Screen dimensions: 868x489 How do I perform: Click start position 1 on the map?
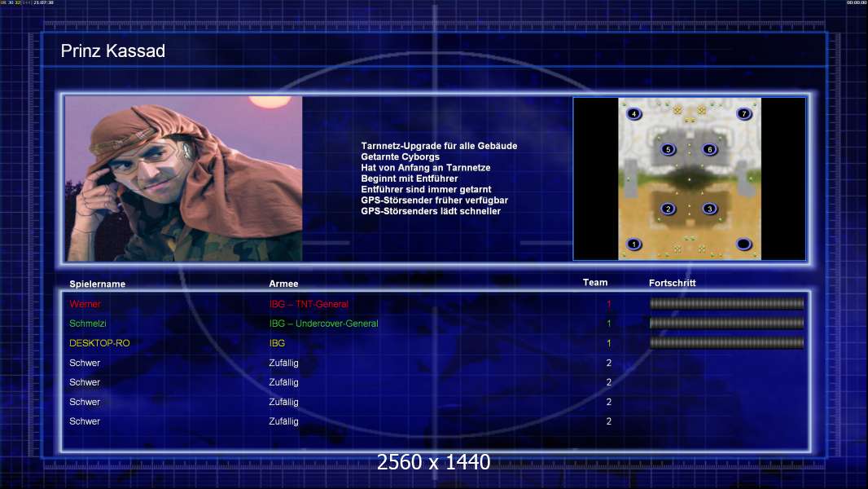coord(633,244)
